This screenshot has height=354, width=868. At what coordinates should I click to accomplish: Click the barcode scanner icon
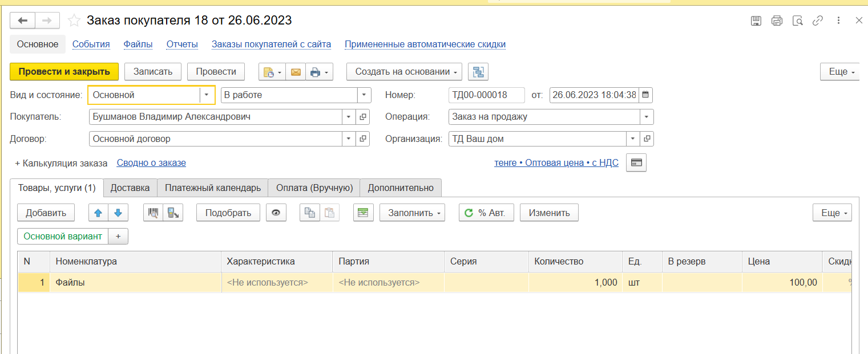click(153, 213)
